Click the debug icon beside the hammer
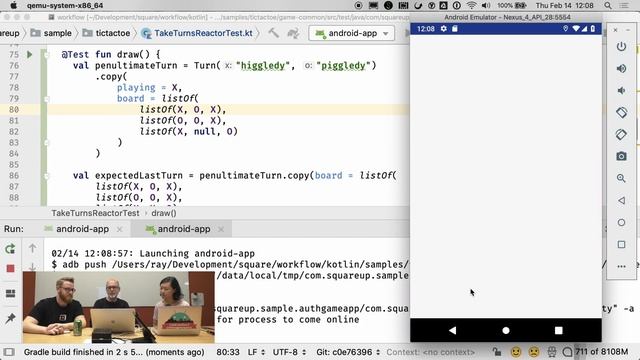640x360 pixels. coord(293,33)
